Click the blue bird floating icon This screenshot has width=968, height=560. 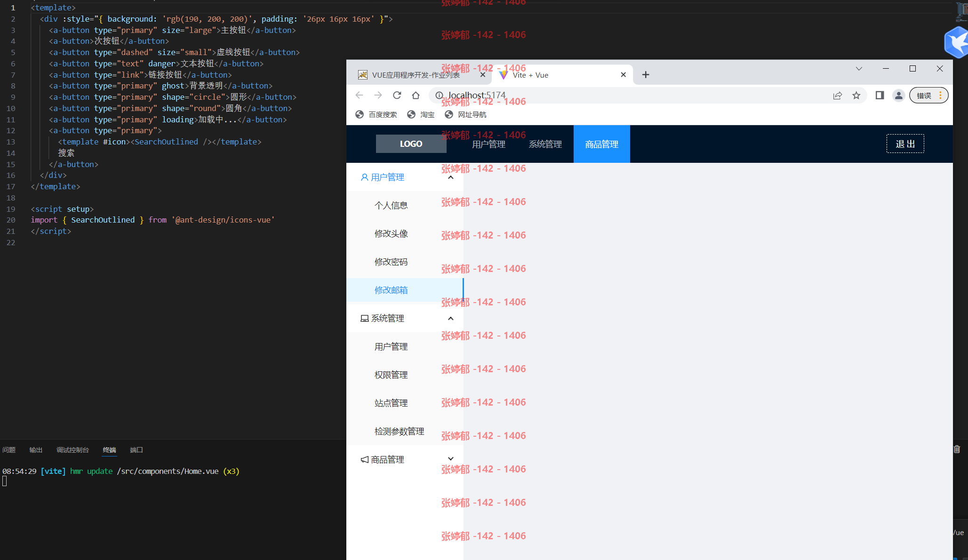click(x=957, y=42)
